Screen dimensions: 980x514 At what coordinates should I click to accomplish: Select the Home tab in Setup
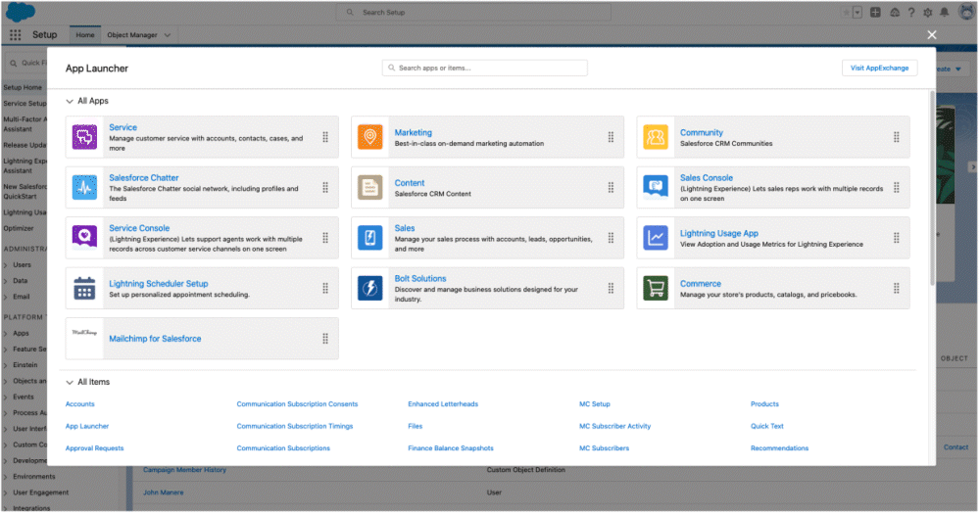click(85, 35)
